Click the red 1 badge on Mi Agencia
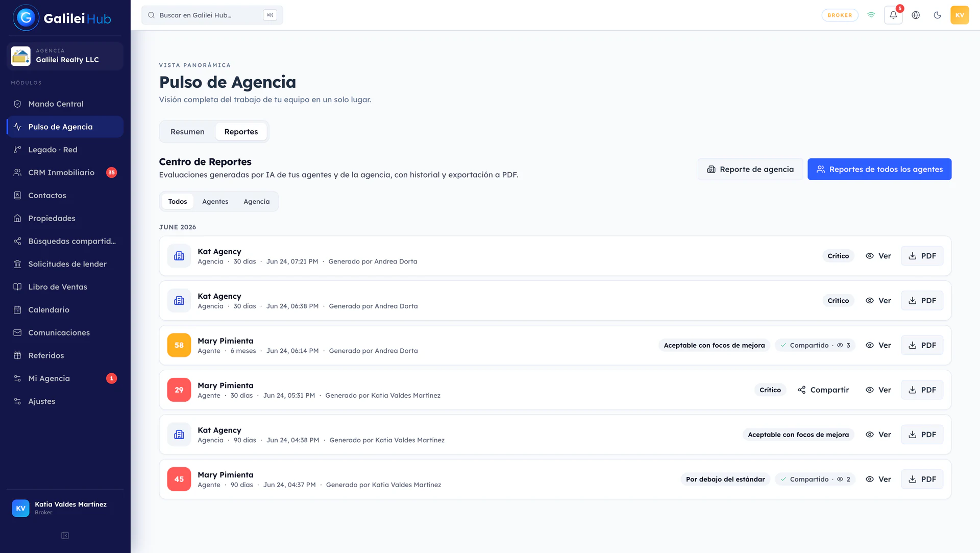Image resolution: width=980 pixels, height=553 pixels. click(111, 378)
